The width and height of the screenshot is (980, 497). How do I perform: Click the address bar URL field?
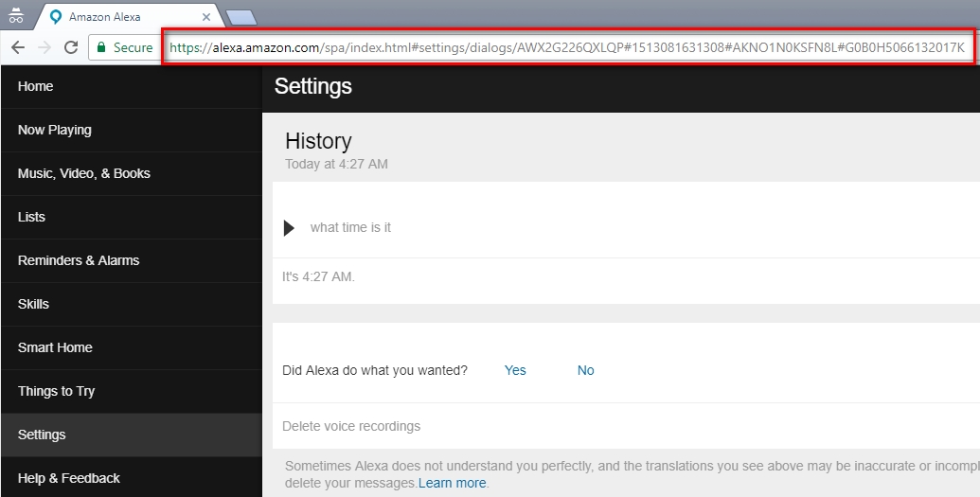567,47
